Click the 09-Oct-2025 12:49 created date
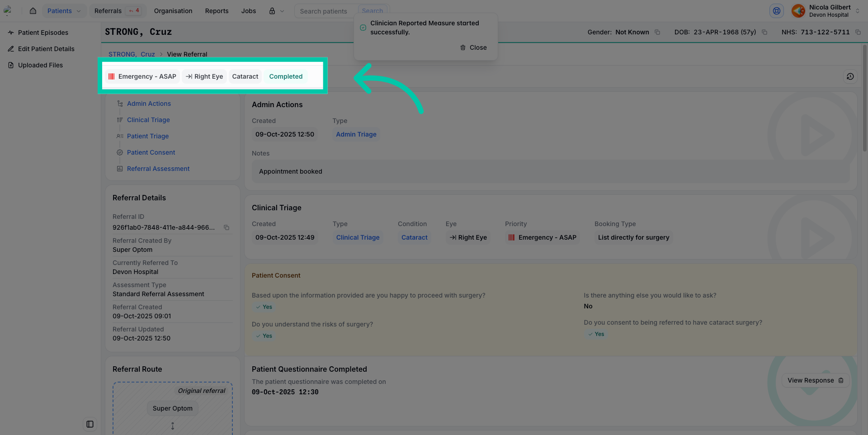Image resolution: width=868 pixels, height=435 pixels. (x=285, y=237)
